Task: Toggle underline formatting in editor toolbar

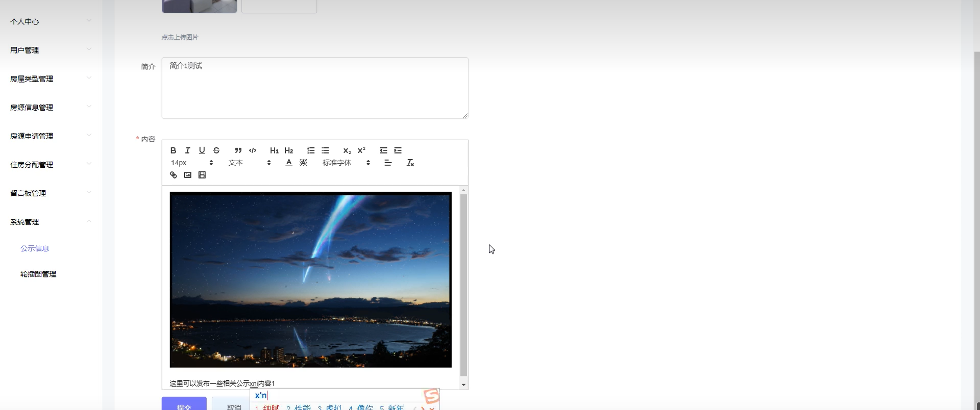Action: click(202, 150)
